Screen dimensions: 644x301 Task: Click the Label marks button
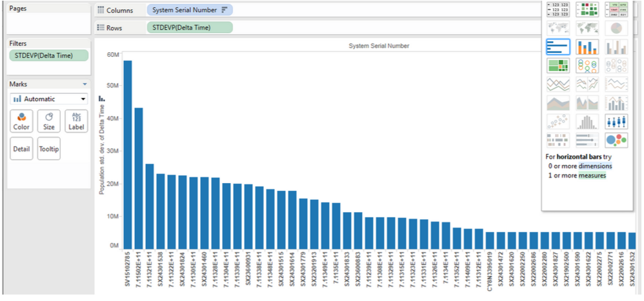(x=76, y=121)
